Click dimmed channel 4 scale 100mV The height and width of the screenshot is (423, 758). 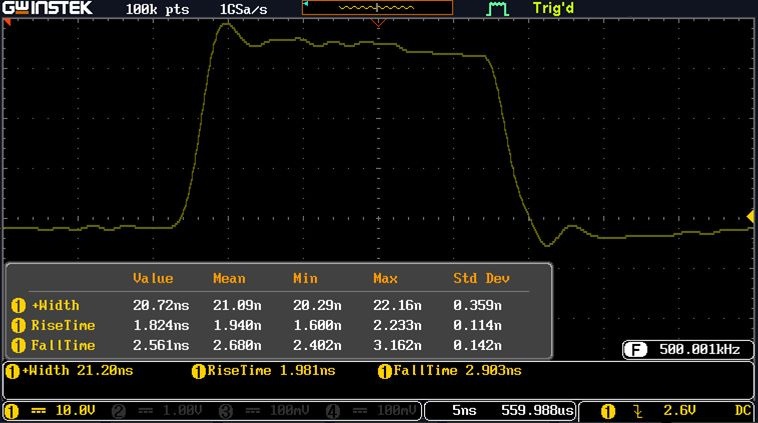(396, 411)
